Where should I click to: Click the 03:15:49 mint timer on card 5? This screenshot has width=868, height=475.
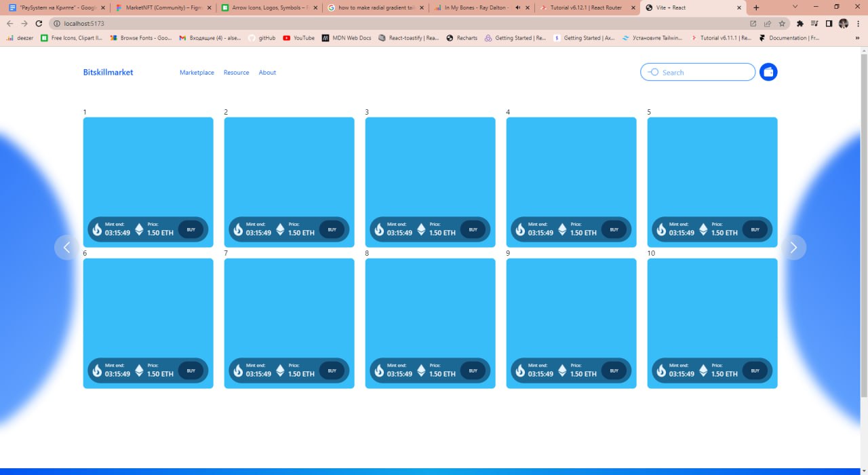tap(682, 233)
